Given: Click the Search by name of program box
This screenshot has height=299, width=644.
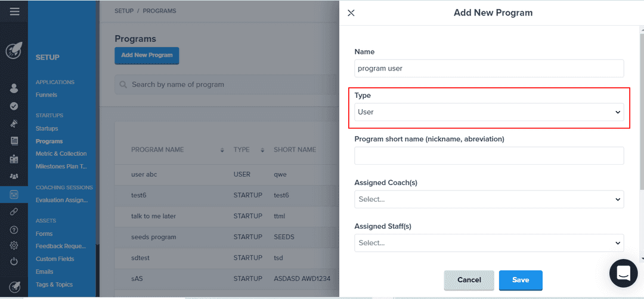Looking at the screenshot, I should [227, 85].
